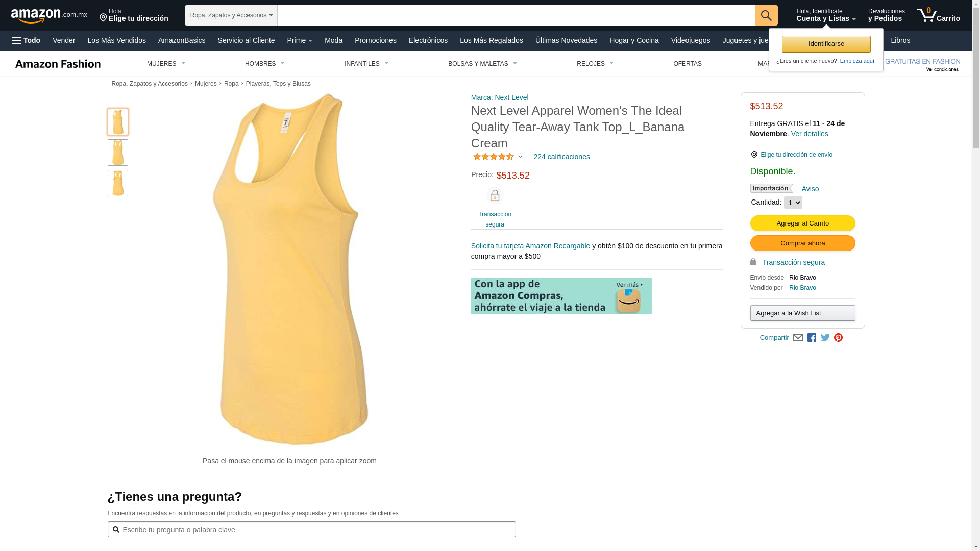Click the Comprar ahora button
Viewport: 980px width, 551px height.
pyautogui.click(x=802, y=243)
